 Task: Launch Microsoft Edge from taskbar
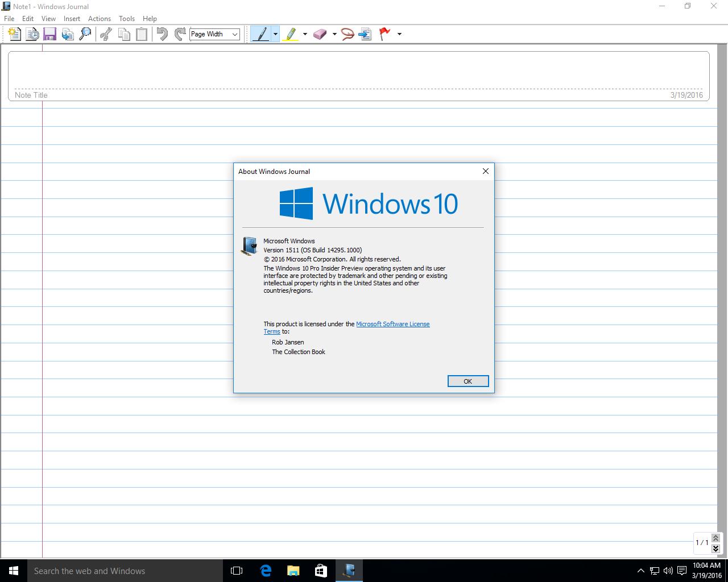point(265,571)
